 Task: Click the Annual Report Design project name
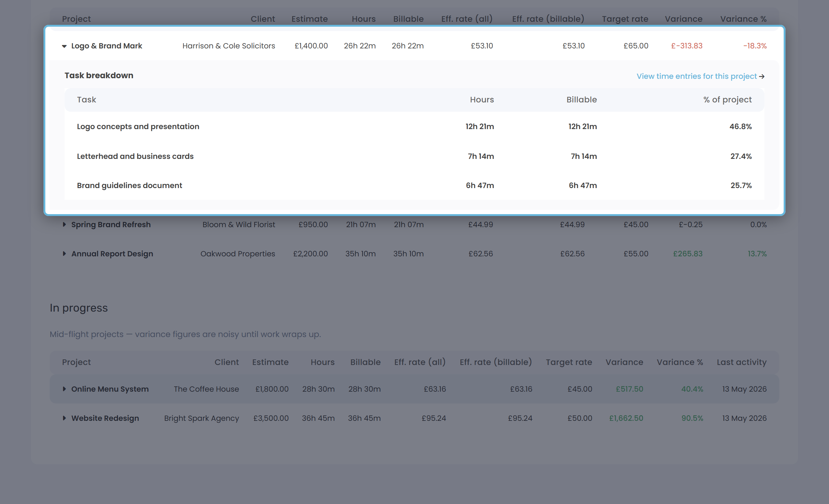point(112,254)
